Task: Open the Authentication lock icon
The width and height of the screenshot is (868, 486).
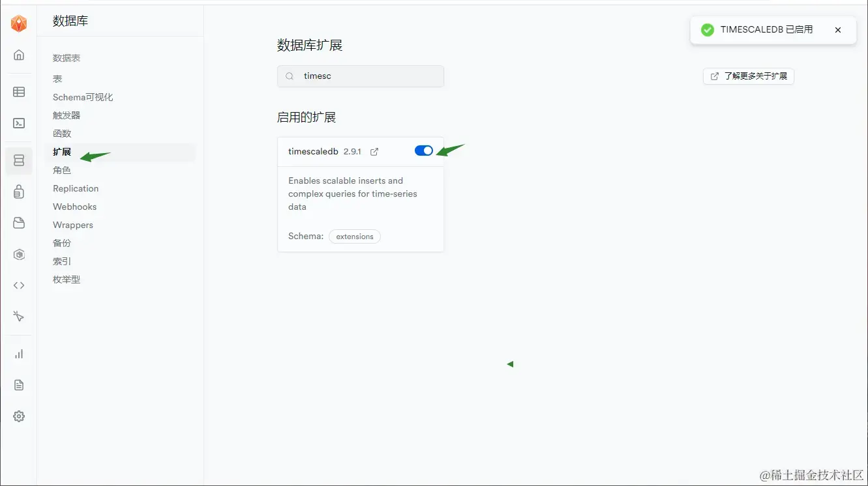Action: 19,192
